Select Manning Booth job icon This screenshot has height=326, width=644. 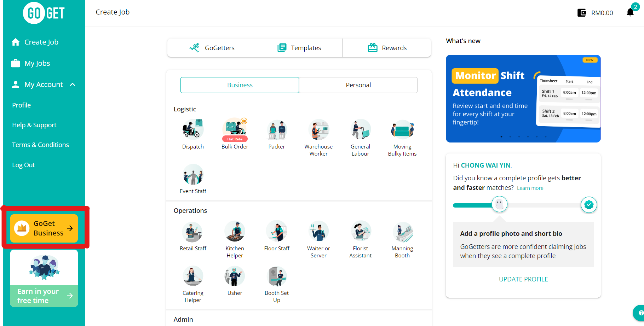point(402,232)
